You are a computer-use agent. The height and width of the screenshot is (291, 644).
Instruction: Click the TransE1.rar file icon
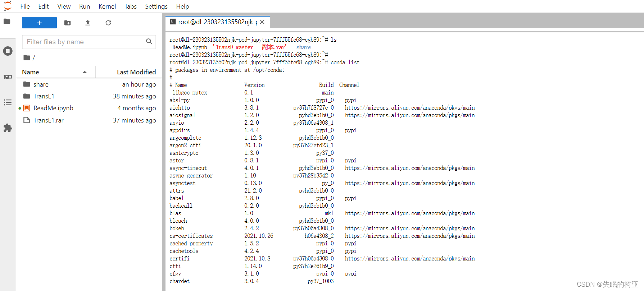[27, 120]
